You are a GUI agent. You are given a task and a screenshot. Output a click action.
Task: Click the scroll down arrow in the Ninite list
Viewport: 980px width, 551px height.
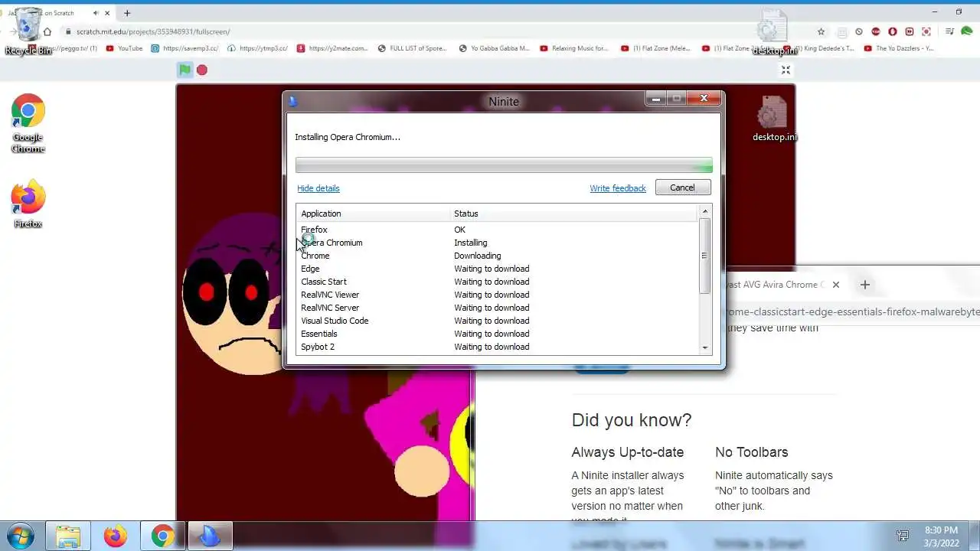705,348
